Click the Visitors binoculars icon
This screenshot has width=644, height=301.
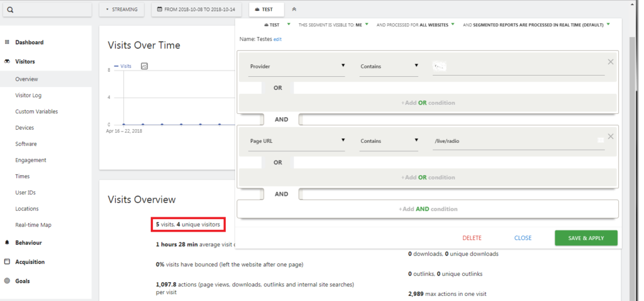click(x=7, y=62)
